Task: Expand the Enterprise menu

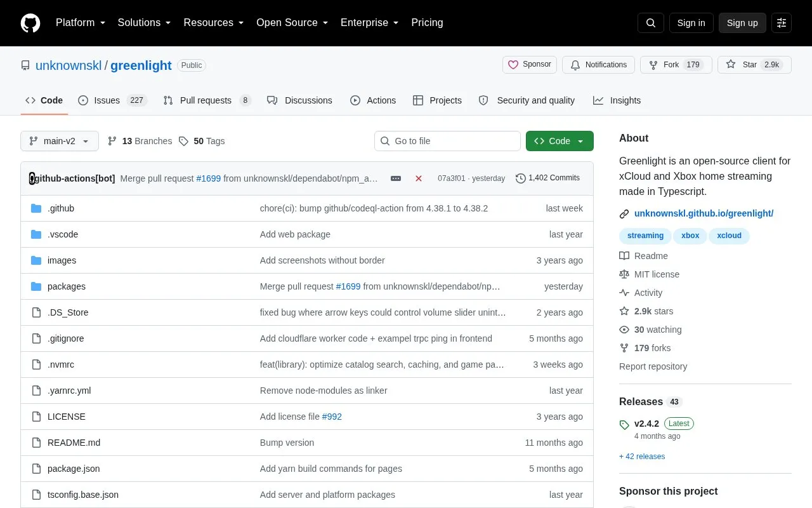Action: 369,23
